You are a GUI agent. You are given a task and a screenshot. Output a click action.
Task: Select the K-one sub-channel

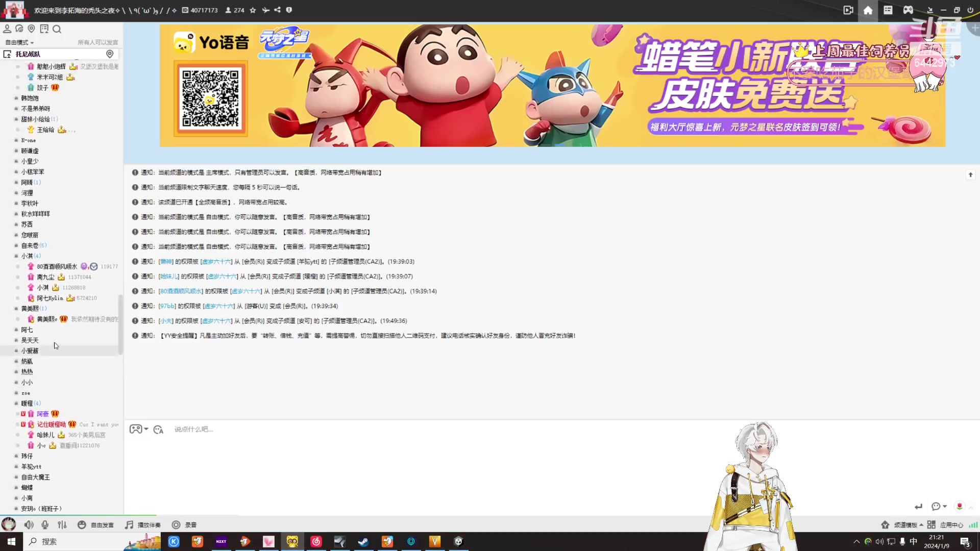pos(29,140)
